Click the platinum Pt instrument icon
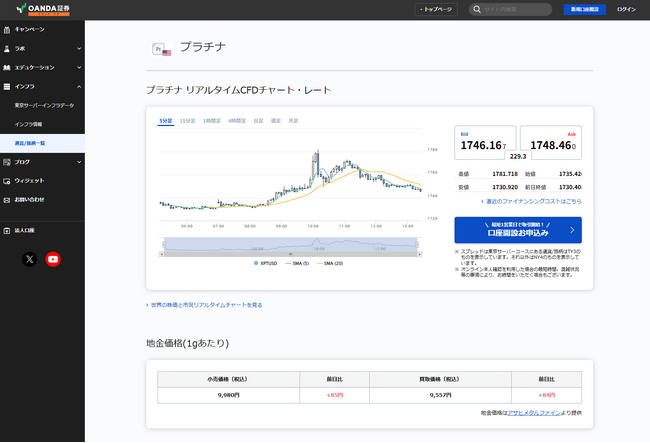 click(161, 49)
